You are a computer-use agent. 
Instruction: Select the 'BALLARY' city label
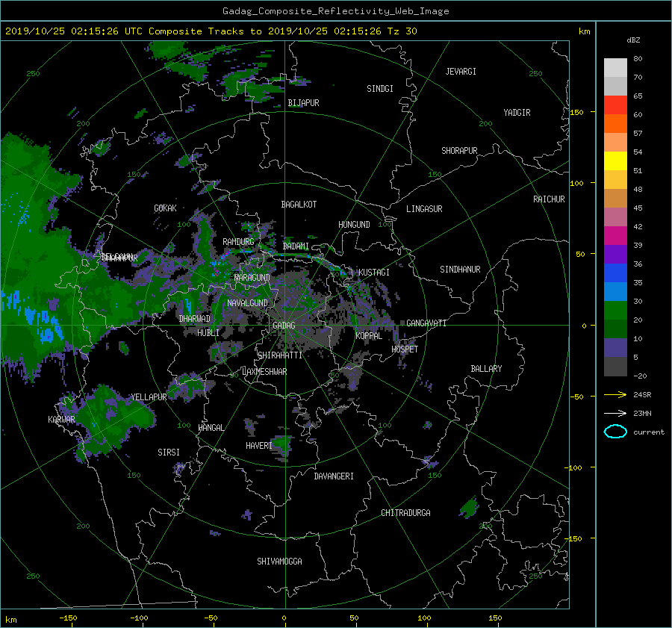pos(486,369)
